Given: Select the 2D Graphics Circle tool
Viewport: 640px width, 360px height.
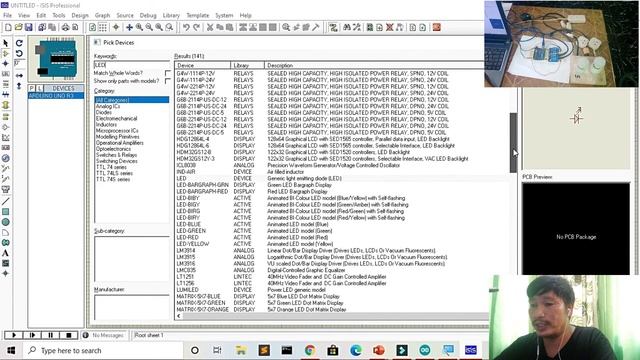Looking at the screenshot, I should click(x=6, y=222).
